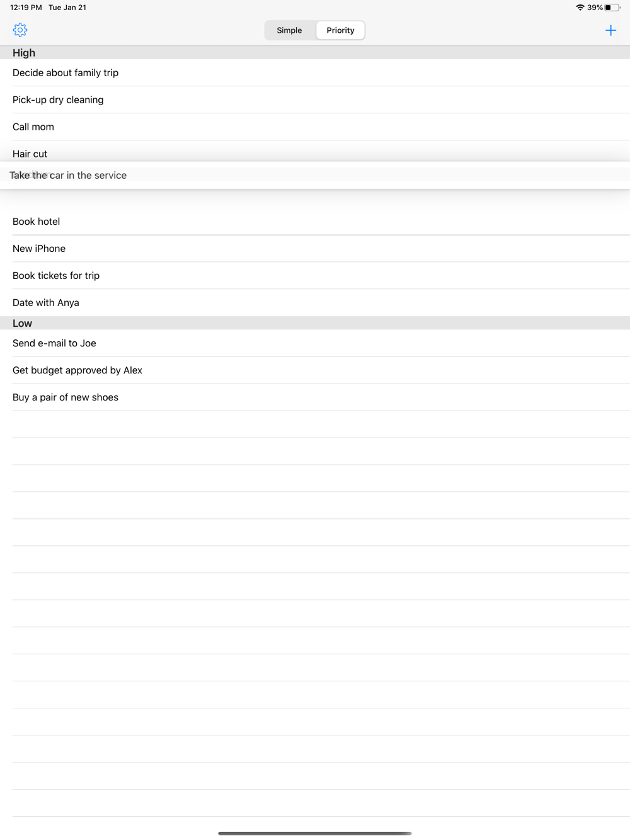Screen dimensions: 630x840
Task: Tap the Wi-Fi status icon
Action: point(580,8)
